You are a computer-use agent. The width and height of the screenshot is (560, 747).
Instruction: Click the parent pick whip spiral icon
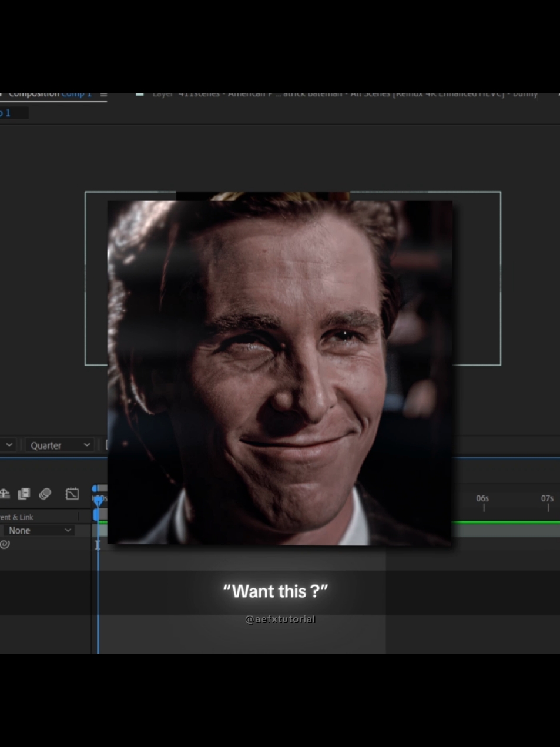tap(5, 544)
